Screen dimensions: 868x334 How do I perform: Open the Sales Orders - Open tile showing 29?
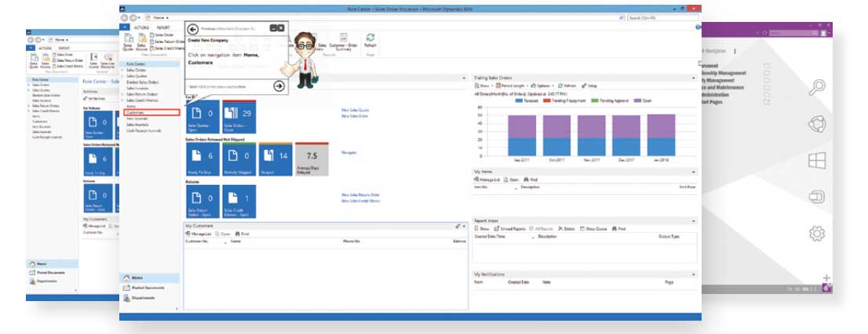pos(239,117)
